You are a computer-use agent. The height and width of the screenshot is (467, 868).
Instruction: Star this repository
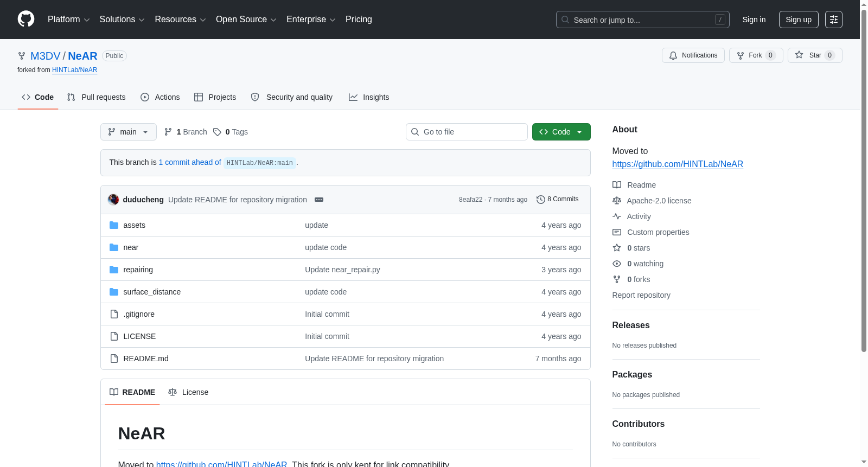[815, 55]
